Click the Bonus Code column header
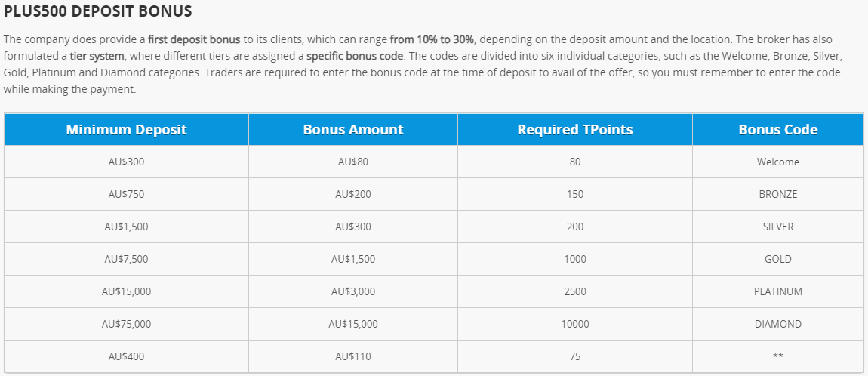868x376 pixels. [x=778, y=130]
